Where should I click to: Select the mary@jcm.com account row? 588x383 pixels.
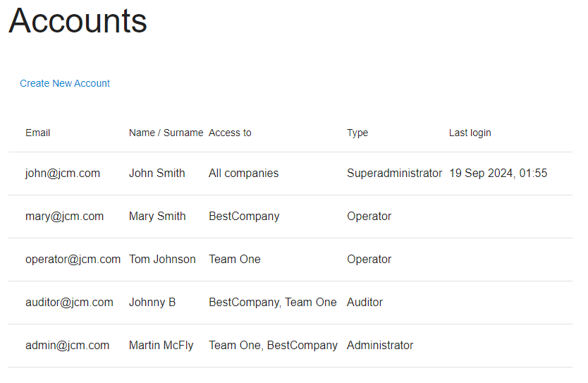coord(290,217)
